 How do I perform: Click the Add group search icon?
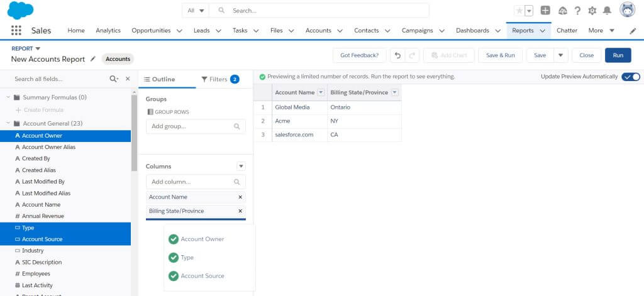[x=237, y=126]
